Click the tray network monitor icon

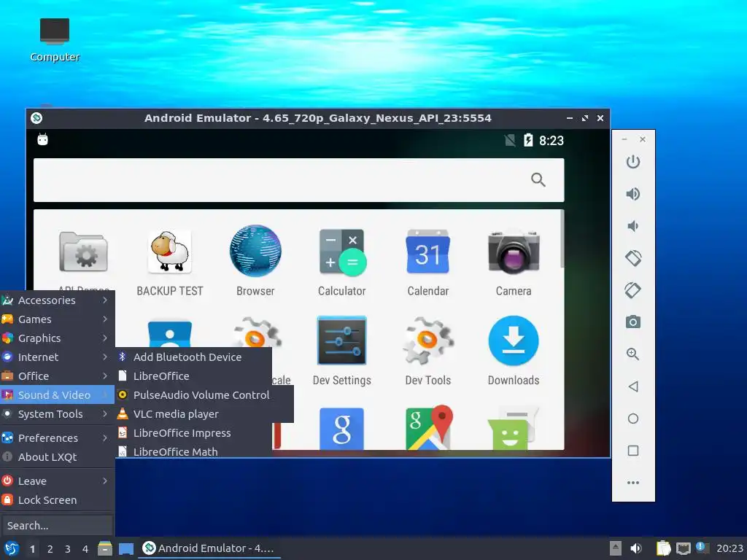click(683, 548)
